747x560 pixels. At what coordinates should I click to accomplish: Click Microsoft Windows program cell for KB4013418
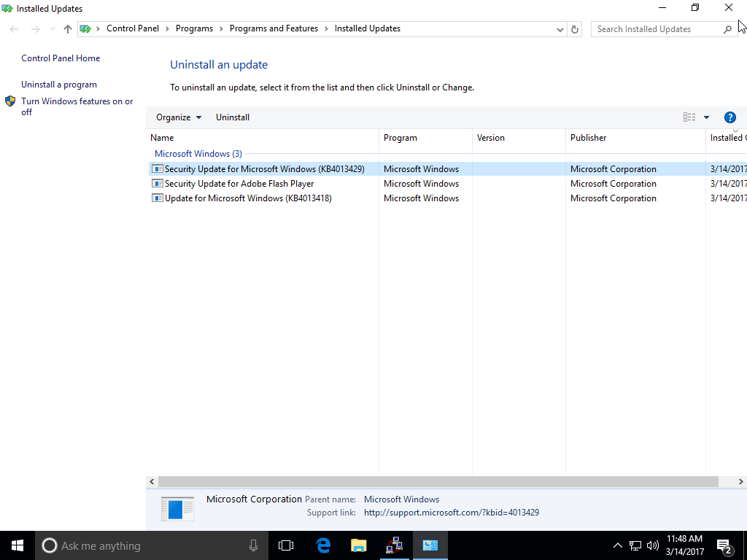coord(421,198)
